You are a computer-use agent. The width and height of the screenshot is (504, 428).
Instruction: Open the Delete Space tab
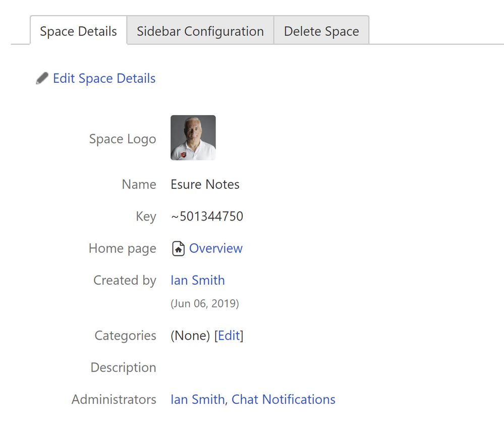pyautogui.click(x=321, y=31)
